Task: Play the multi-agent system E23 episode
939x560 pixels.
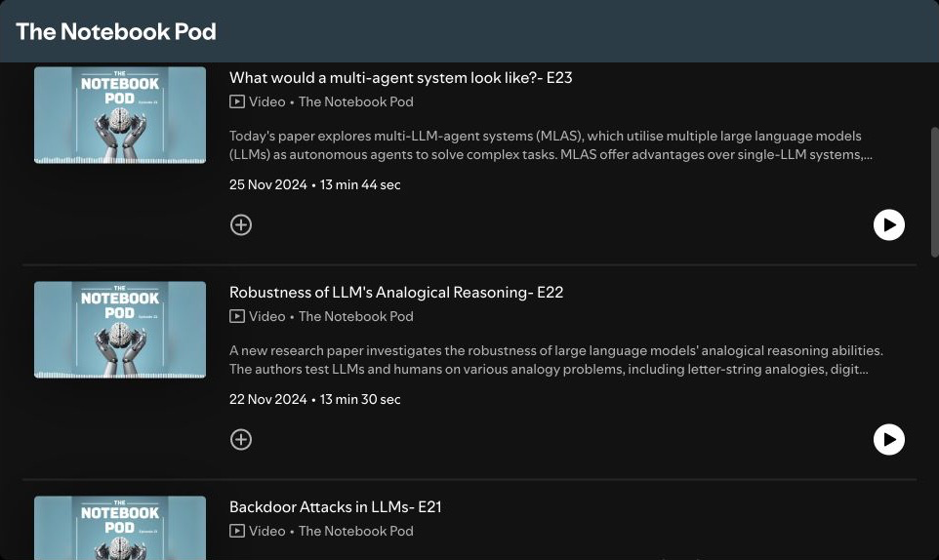Action: pos(888,225)
